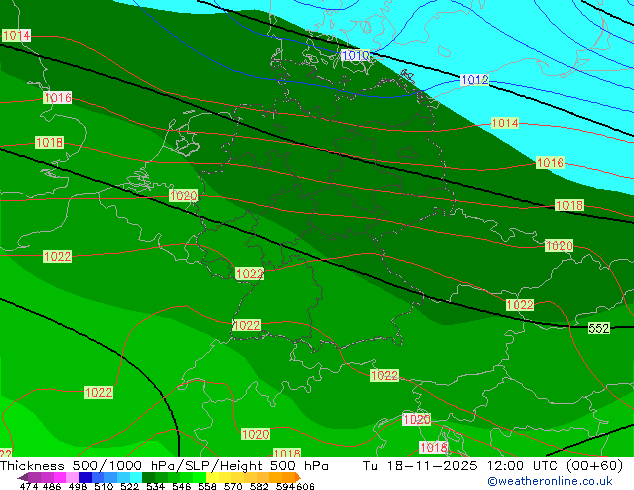The height and width of the screenshot is (490, 634).
Task: Click the blue 1010 isobar label
Action: [x=355, y=55]
